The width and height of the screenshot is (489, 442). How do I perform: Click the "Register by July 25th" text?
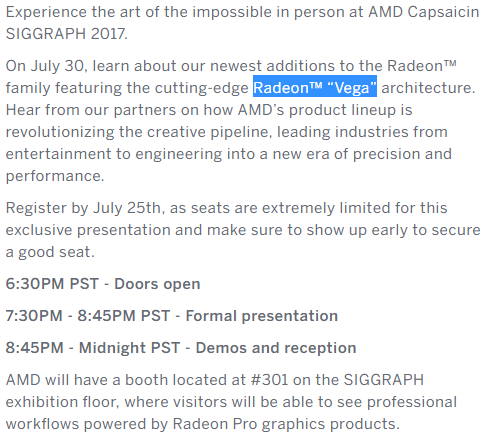[x=83, y=208]
